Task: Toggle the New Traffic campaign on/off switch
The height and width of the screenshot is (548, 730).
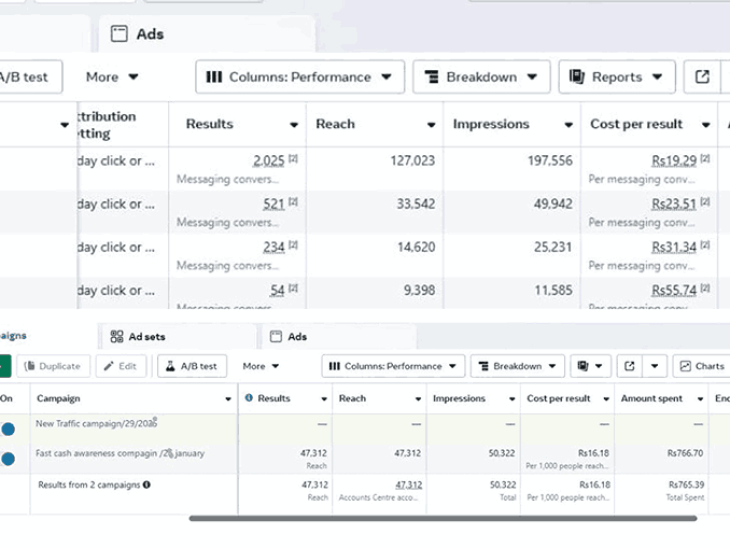Action: (x=8, y=429)
